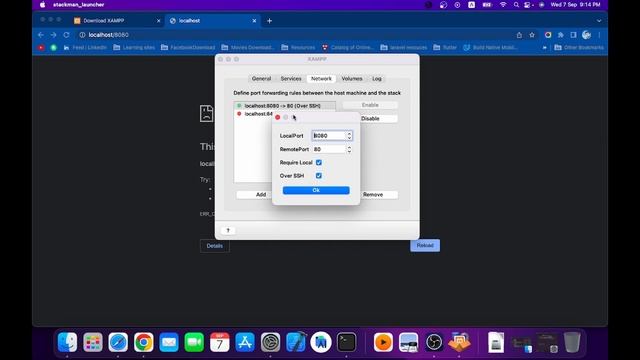Bookmark this page with star icon
Image resolution: width=640 pixels, height=360 pixels.
click(532, 35)
